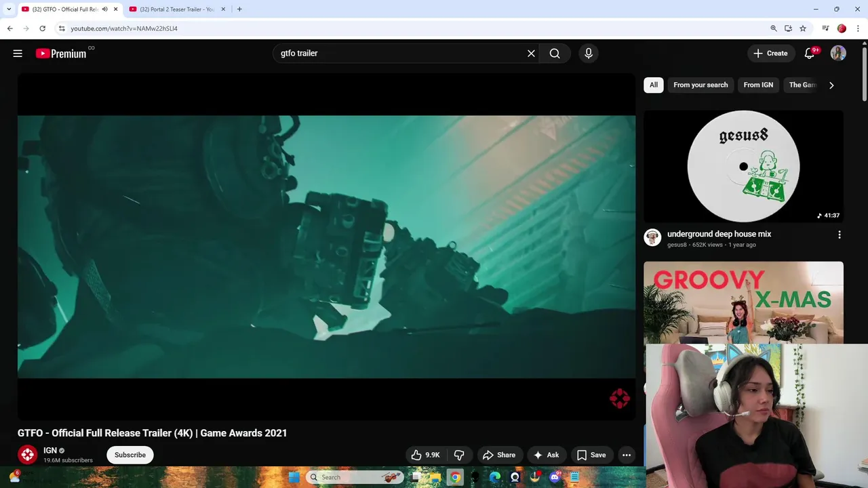Viewport: 868px width, 488px height.
Task: Bookmark this page with the star
Action: [803, 28]
